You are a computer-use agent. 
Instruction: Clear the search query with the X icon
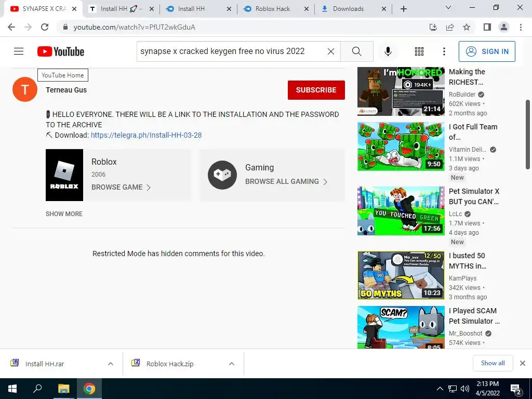331,51
